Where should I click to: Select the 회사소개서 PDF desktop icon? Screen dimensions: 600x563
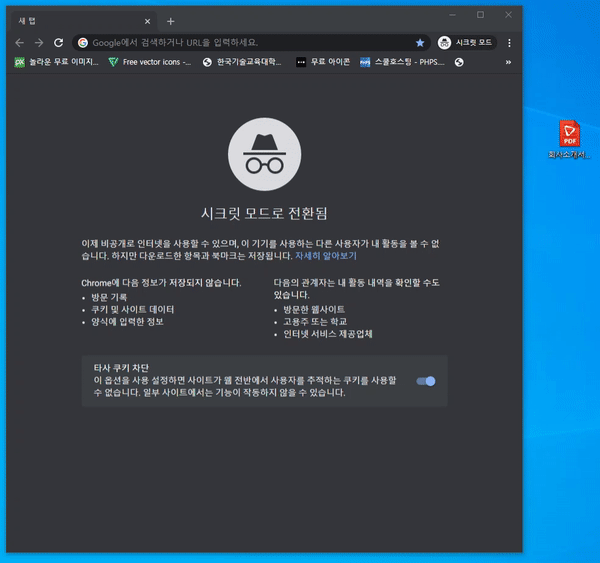pos(569,139)
